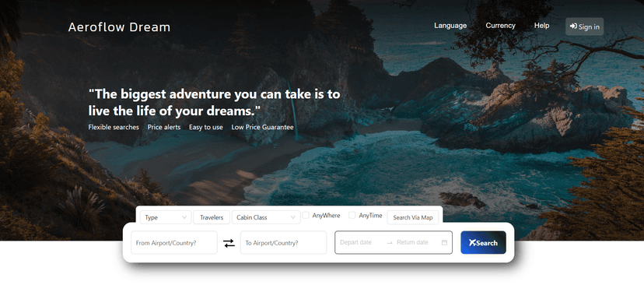Focus the From Airport/Country field
Viewport: 644px width, 285px height.
[174, 243]
